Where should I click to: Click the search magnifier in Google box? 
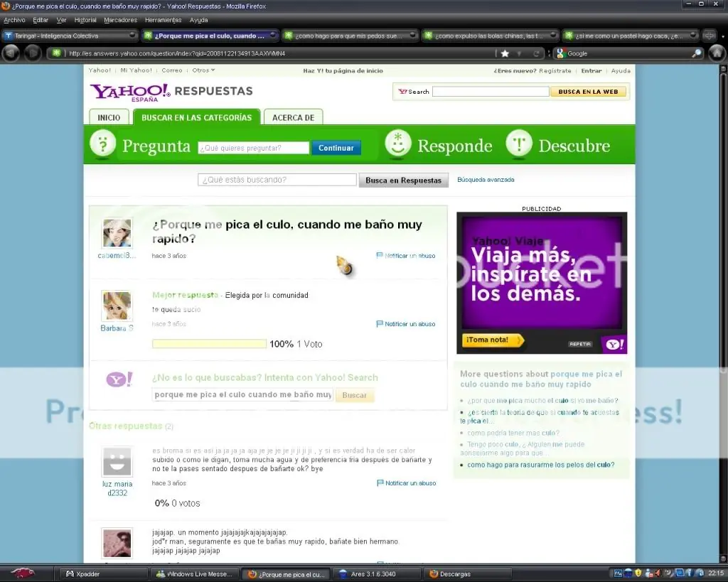[x=697, y=53]
